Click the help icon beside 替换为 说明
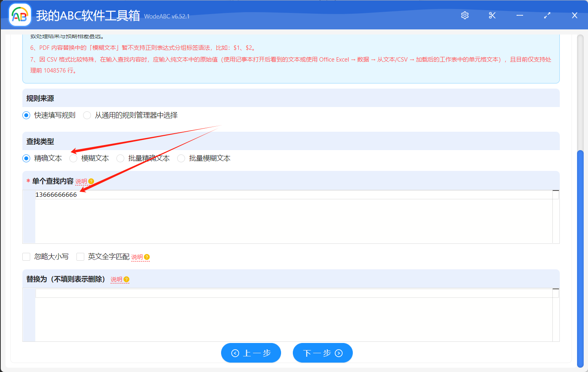This screenshot has width=588, height=372. coord(126,279)
